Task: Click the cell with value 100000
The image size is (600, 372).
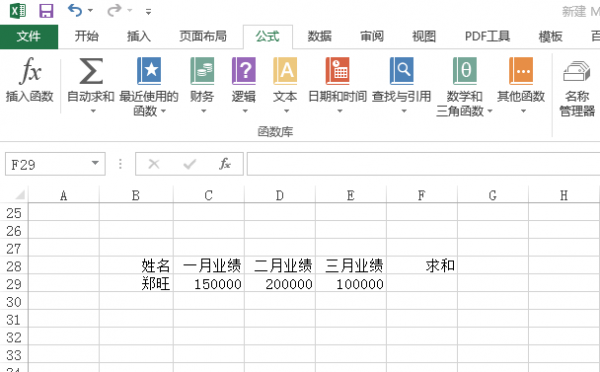Action: click(351, 284)
